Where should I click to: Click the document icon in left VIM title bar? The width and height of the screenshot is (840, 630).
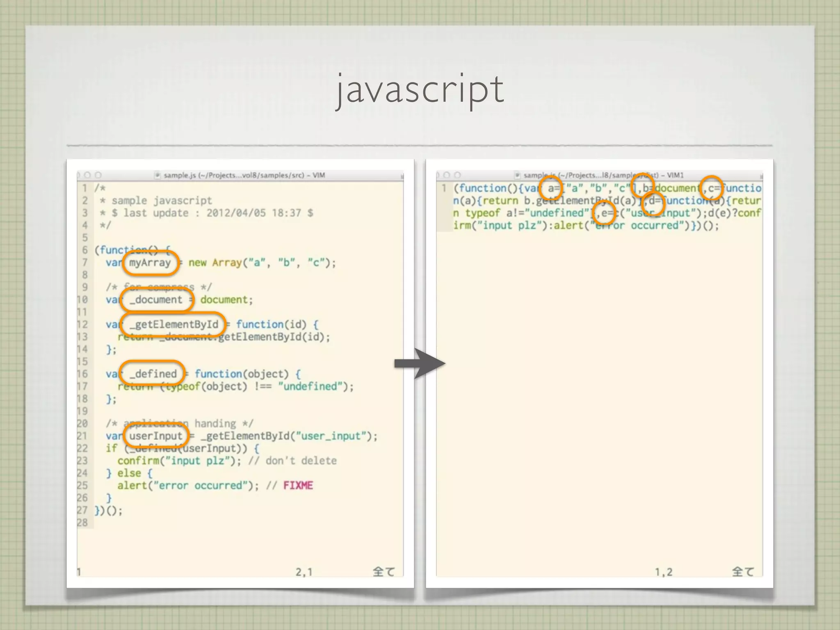157,175
